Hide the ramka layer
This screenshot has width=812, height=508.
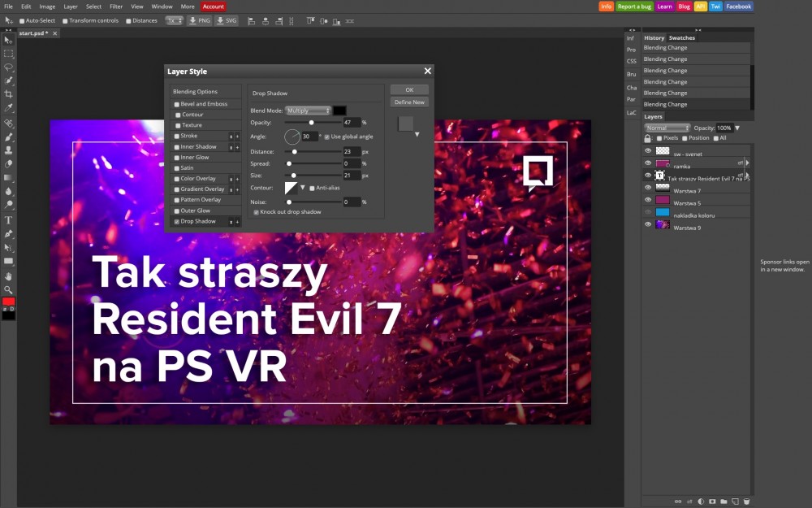pyautogui.click(x=648, y=163)
